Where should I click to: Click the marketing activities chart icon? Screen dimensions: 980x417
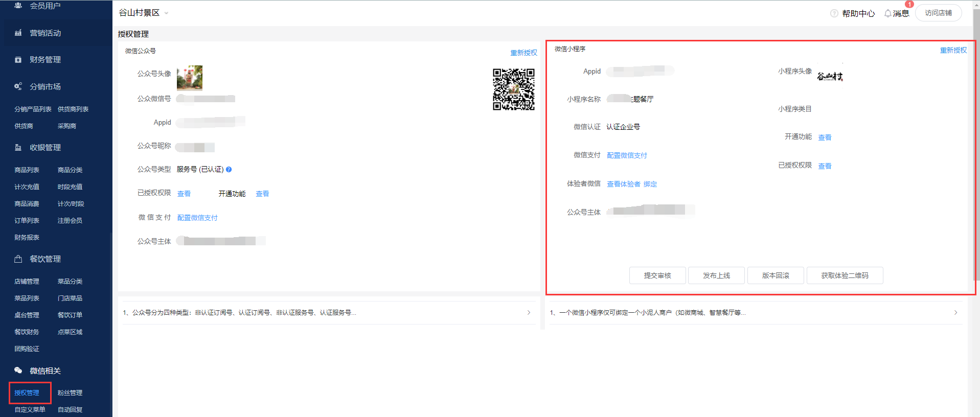coord(18,33)
